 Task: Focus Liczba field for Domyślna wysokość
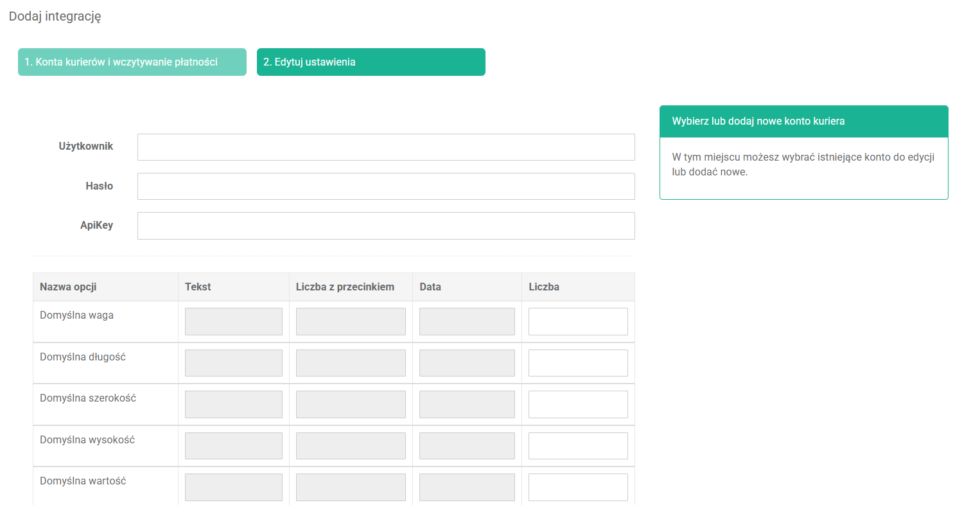[x=577, y=446]
